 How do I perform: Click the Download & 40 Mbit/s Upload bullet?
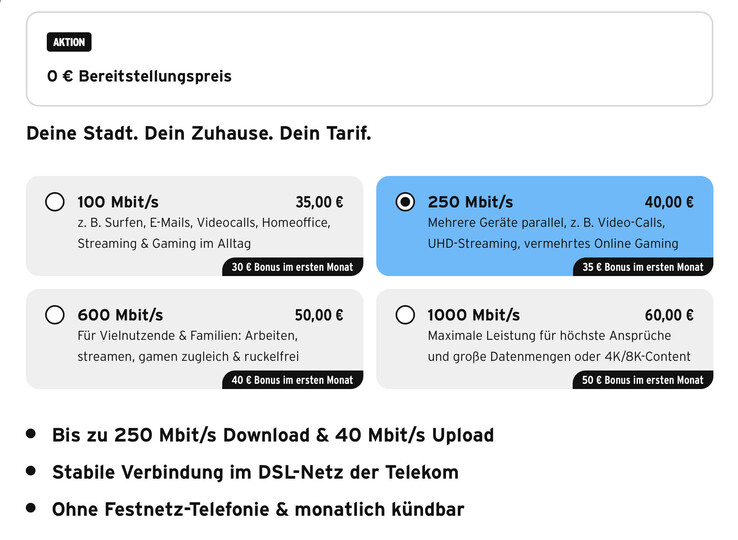[273, 435]
